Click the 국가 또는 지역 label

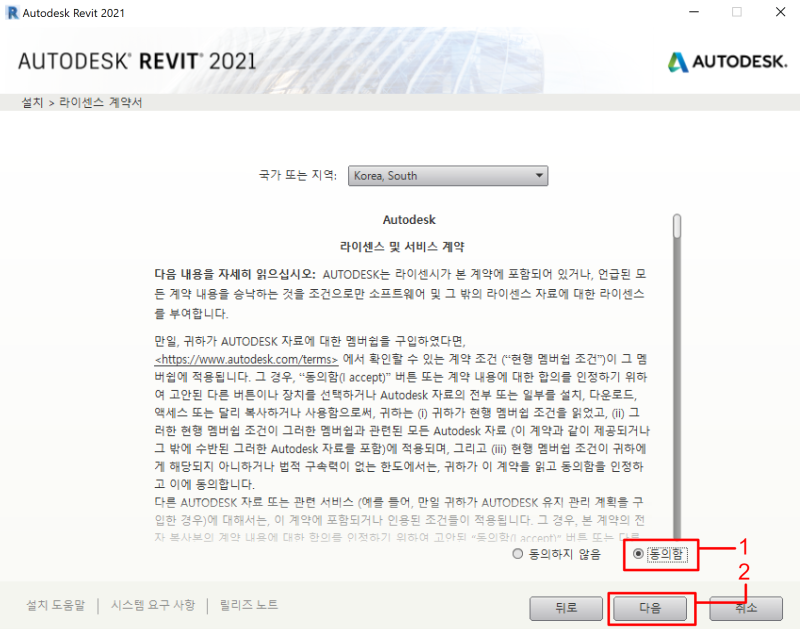pos(298,175)
